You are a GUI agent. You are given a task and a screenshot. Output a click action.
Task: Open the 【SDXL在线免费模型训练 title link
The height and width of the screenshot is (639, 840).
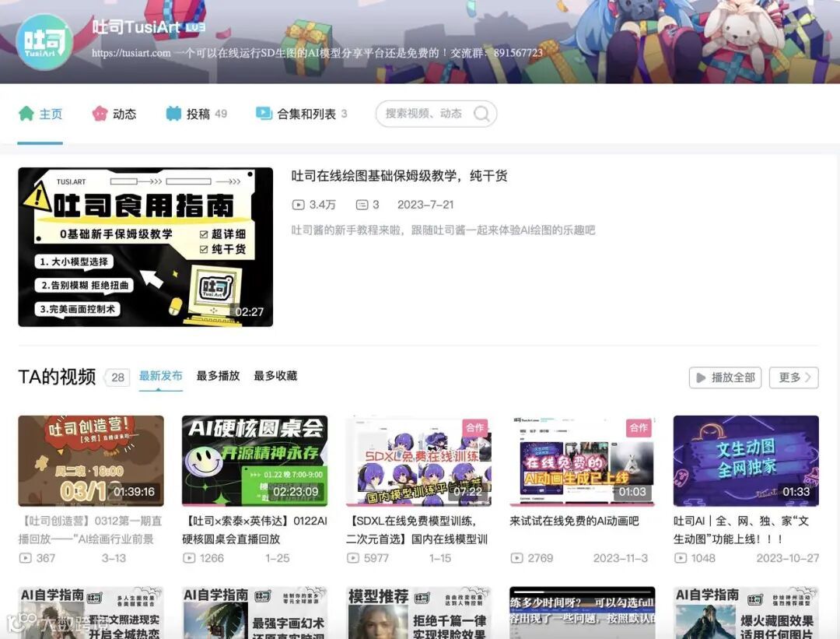418,529
